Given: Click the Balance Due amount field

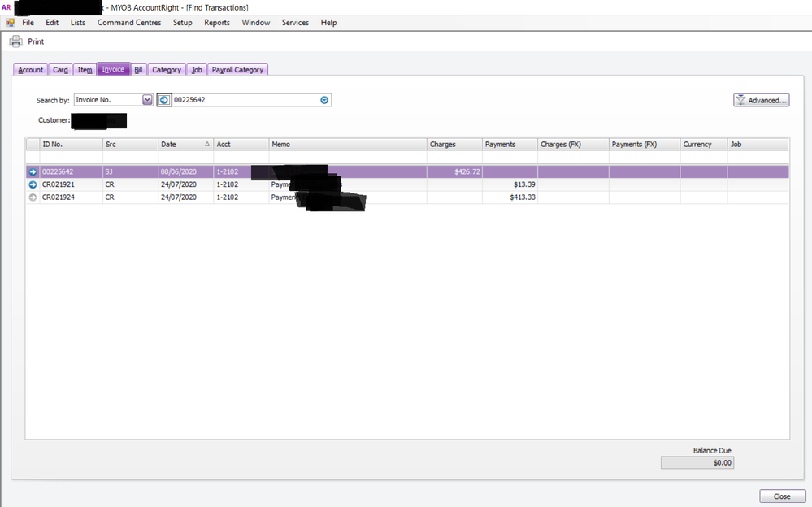Looking at the screenshot, I should [697, 462].
